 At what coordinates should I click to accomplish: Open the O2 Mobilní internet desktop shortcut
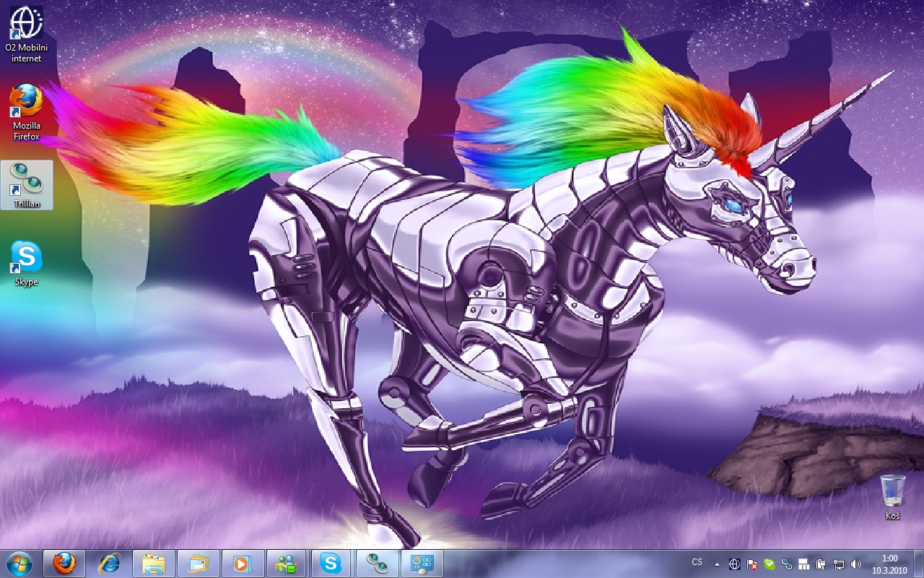click(27, 34)
